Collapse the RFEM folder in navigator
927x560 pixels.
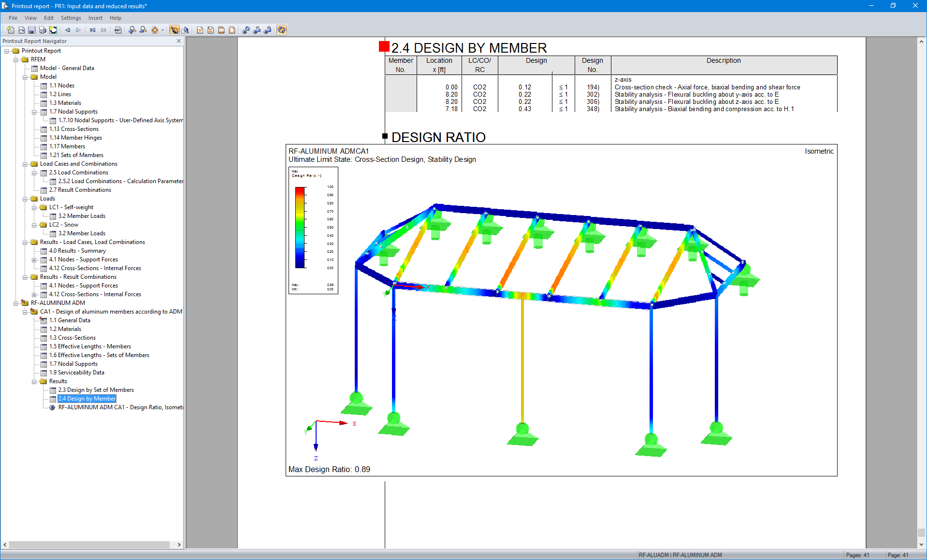click(x=16, y=59)
